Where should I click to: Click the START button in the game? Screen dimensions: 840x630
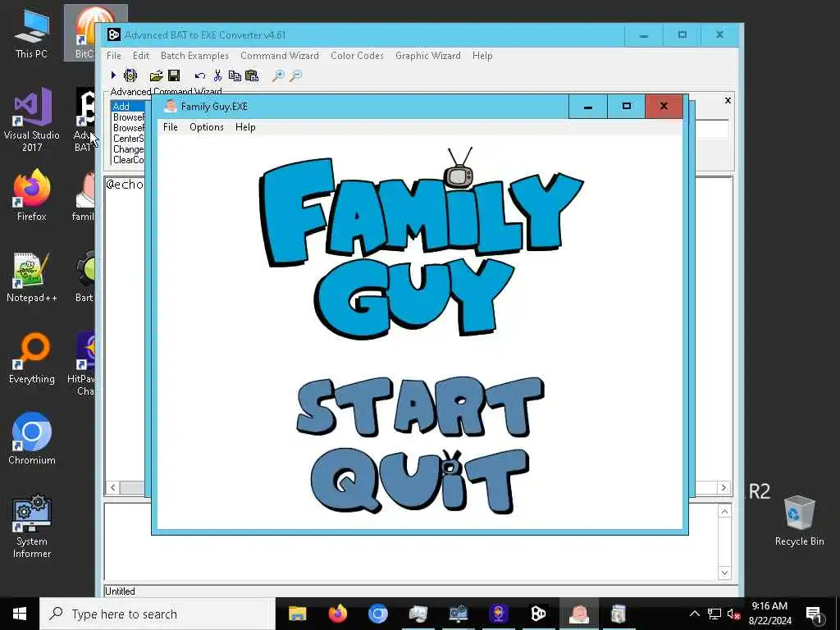[421, 407]
